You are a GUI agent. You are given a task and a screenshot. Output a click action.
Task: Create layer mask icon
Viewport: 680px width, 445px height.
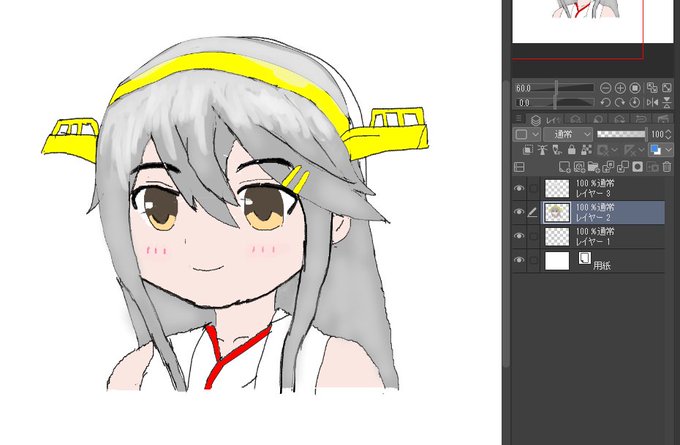tap(637, 167)
